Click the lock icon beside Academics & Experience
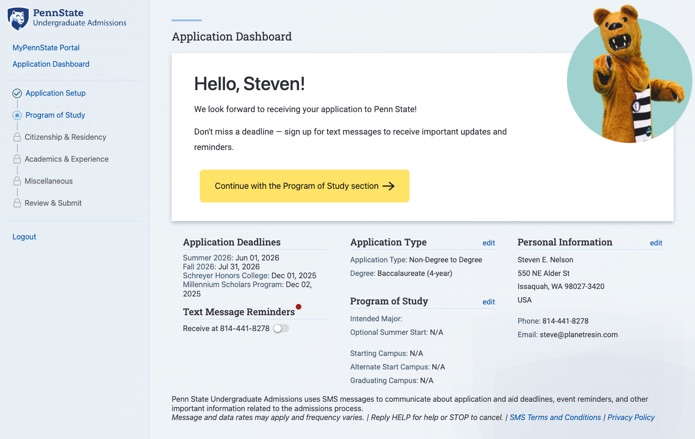695x439 pixels. point(17,159)
